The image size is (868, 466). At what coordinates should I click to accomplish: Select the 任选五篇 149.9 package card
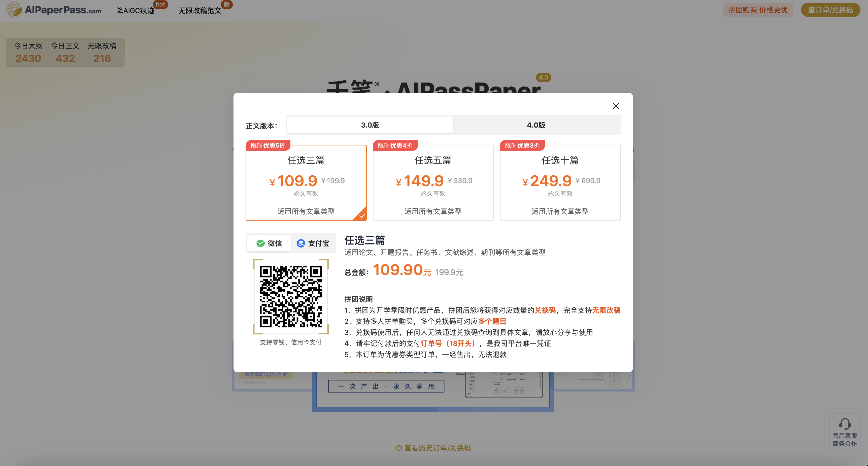tap(433, 183)
